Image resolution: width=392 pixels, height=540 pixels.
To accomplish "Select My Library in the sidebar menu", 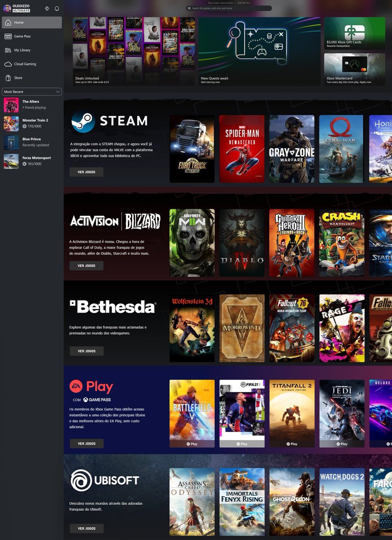I will (32, 50).
